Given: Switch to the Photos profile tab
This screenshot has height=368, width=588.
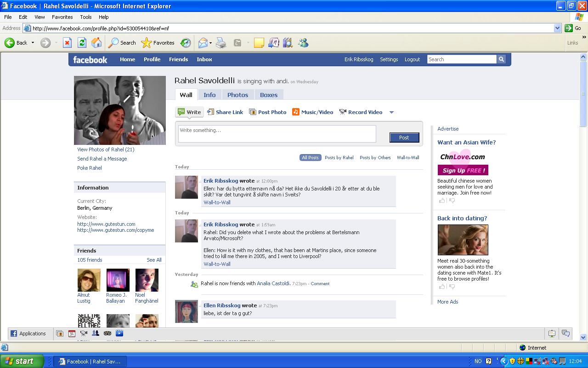Looking at the screenshot, I should 237,95.
